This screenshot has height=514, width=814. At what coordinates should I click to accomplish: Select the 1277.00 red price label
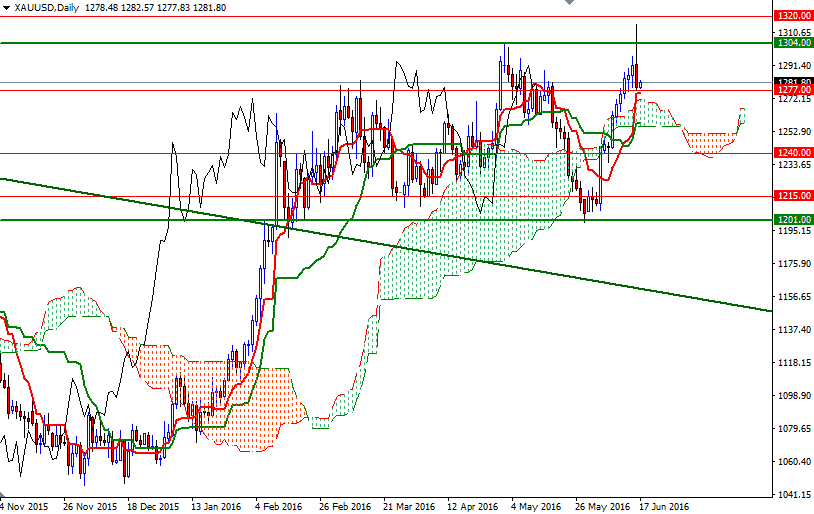tap(792, 90)
